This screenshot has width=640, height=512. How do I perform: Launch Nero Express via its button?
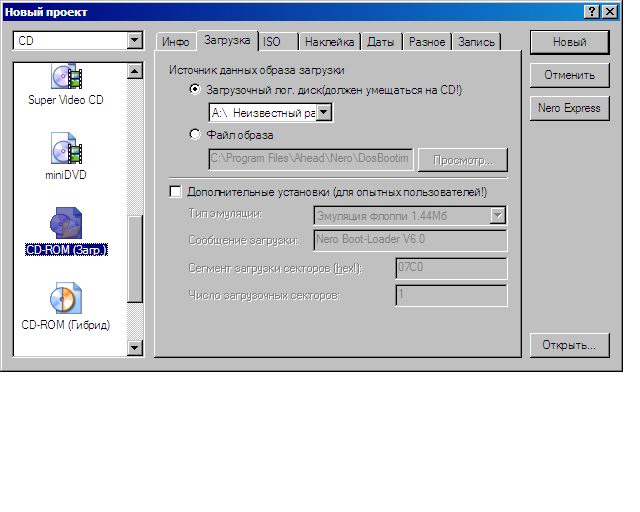pos(569,108)
